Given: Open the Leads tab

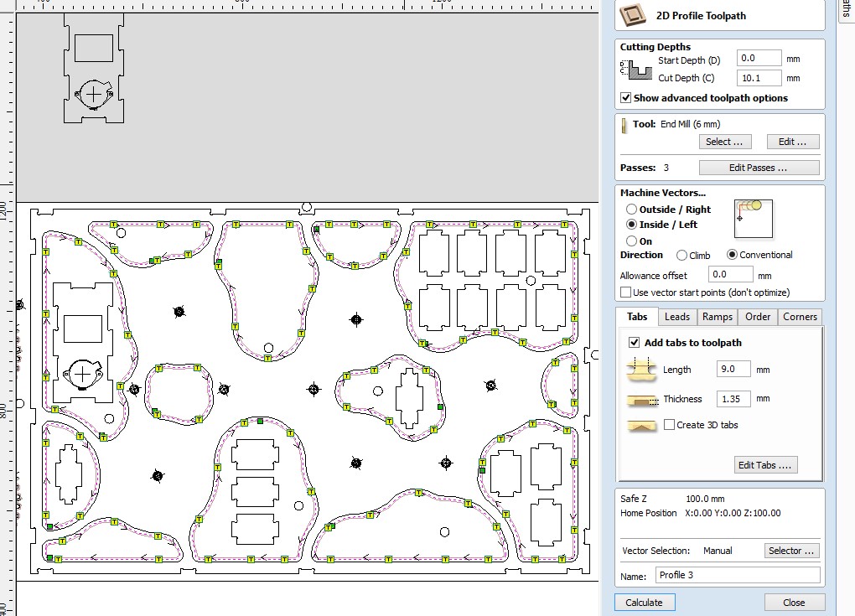Looking at the screenshot, I should click(676, 317).
